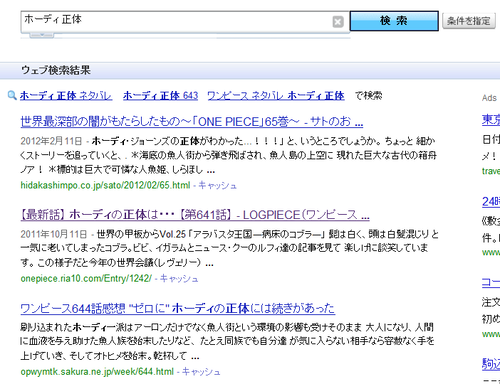
Task: Open the キャッシュ link for onepiece.ria10 result
Action: click(x=179, y=278)
